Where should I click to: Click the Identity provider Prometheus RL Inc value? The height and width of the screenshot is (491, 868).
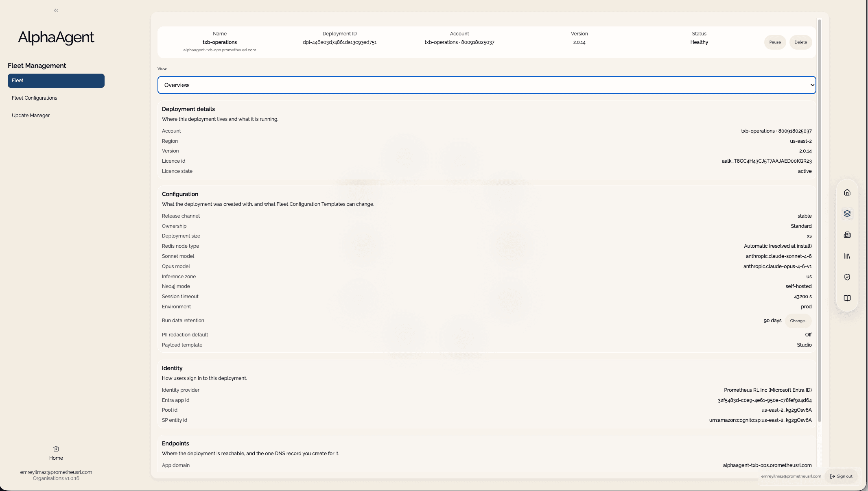767,390
